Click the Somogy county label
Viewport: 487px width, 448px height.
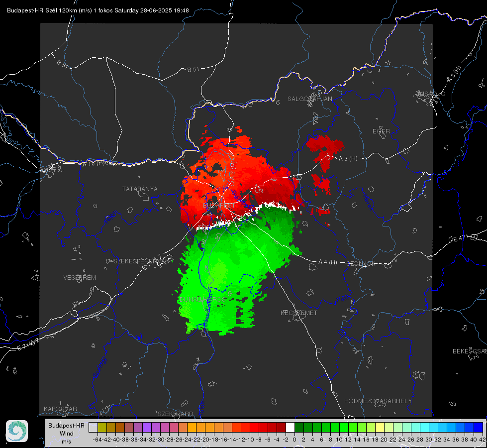pos(100,367)
